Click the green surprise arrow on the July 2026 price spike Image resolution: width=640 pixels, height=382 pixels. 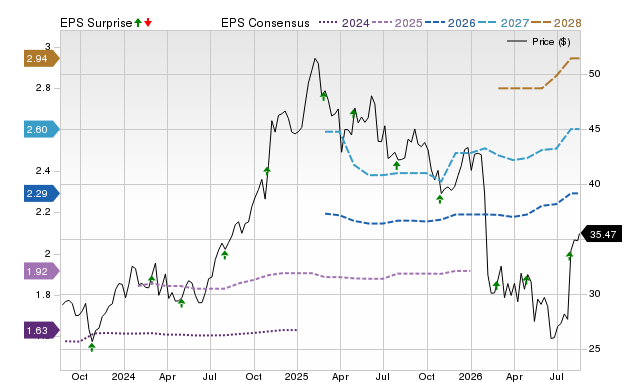[x=569, y=256]
